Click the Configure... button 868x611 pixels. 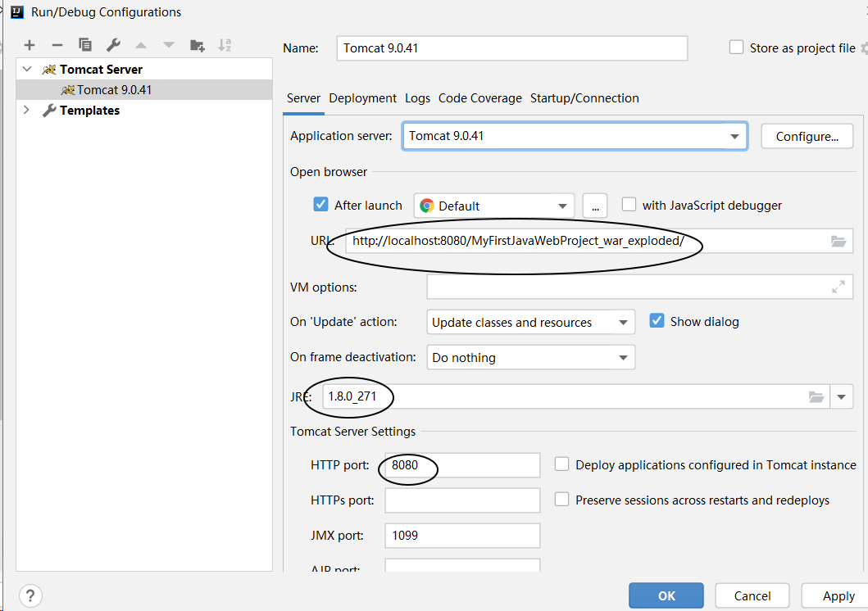[807, 136]
